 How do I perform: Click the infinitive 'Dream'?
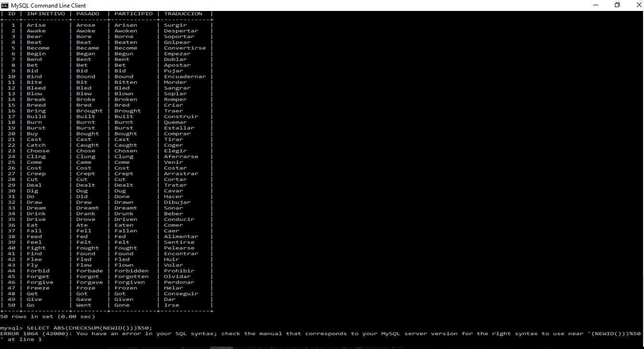pos(36,208)
